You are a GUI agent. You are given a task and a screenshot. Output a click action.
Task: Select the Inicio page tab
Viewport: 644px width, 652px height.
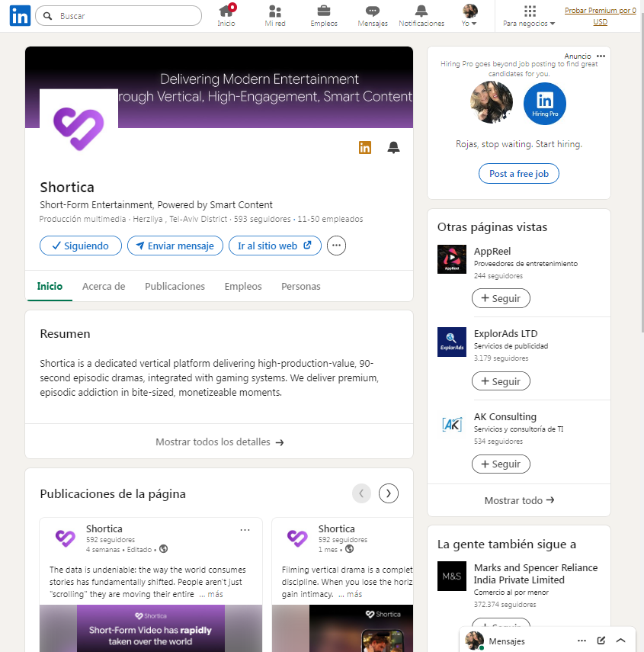[50, 286]
